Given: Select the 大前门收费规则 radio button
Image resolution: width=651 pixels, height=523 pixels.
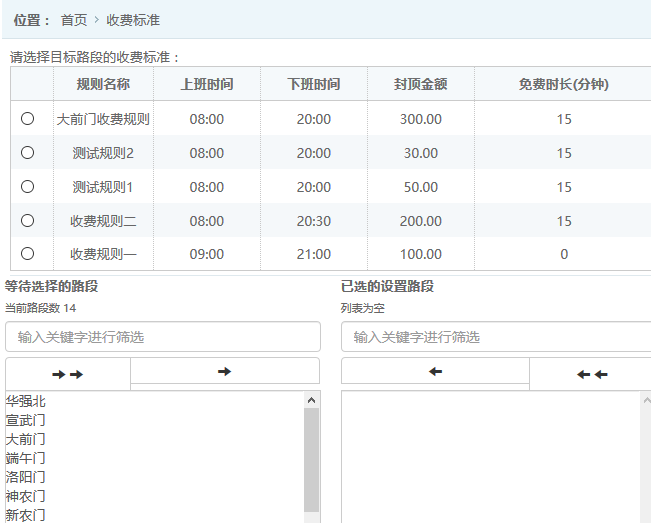Looking at the screenshot, I should point(27,119).
